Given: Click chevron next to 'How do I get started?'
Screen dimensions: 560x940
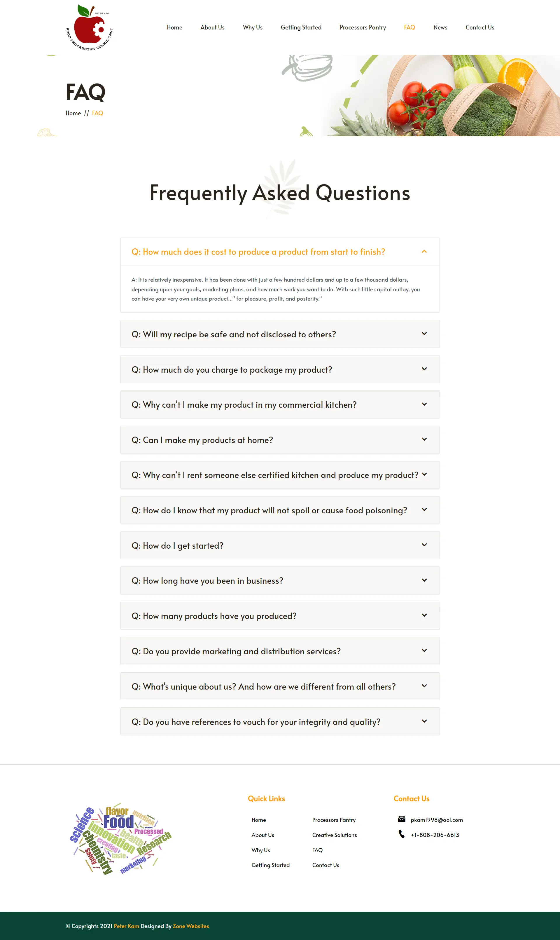Looking at the screenshot, I should coord(424,545).
